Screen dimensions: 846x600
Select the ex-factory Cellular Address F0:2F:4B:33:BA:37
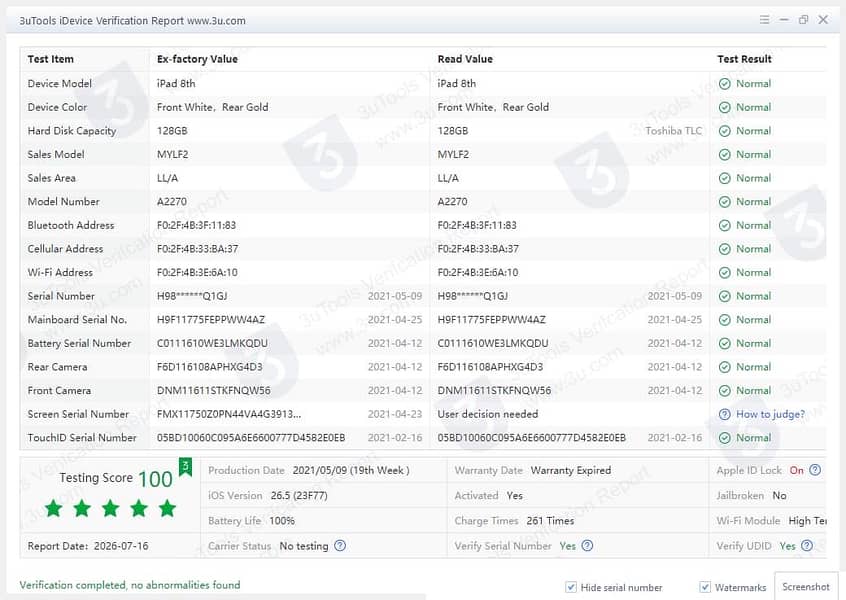[197, 249]
